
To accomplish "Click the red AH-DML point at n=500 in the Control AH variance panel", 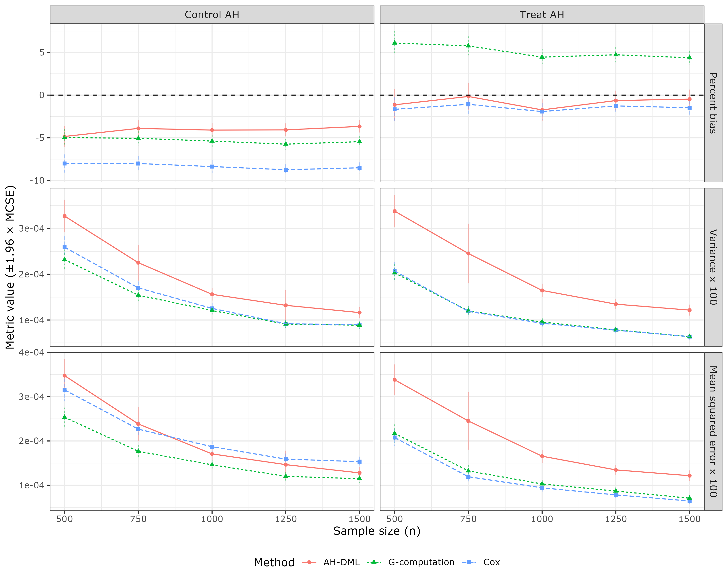I will coord(65,216).
